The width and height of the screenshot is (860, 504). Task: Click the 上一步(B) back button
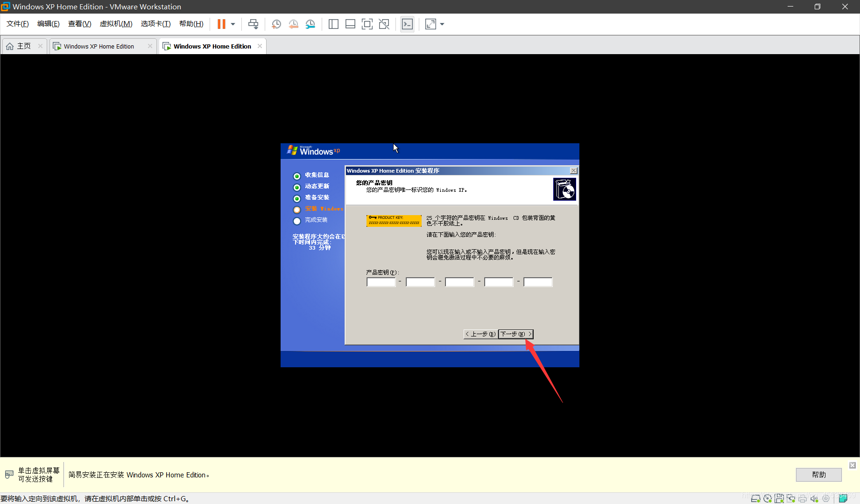coord(480,334)
